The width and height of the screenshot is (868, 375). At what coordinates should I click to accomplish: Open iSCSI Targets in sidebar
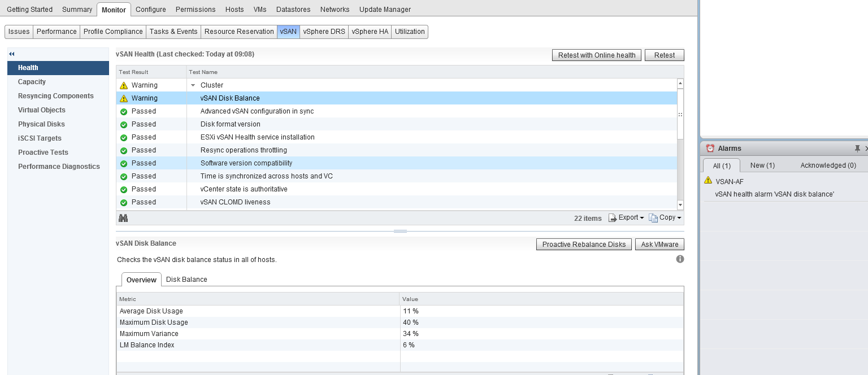coord(58,138)
